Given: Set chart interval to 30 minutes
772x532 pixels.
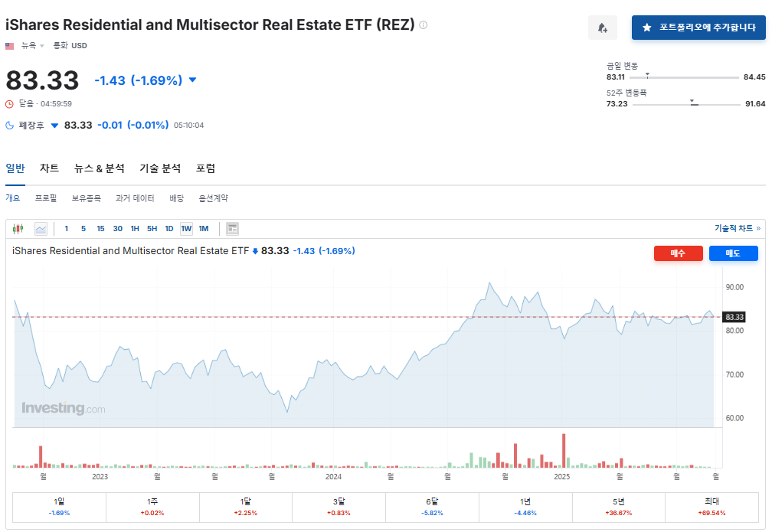Looking at the screenshot, I should point(118,228).
